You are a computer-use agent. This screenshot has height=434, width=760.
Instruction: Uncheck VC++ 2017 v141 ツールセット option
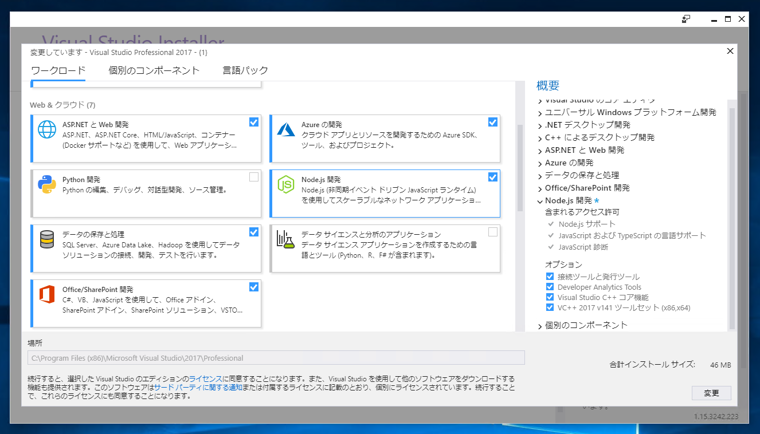point(550,307)
